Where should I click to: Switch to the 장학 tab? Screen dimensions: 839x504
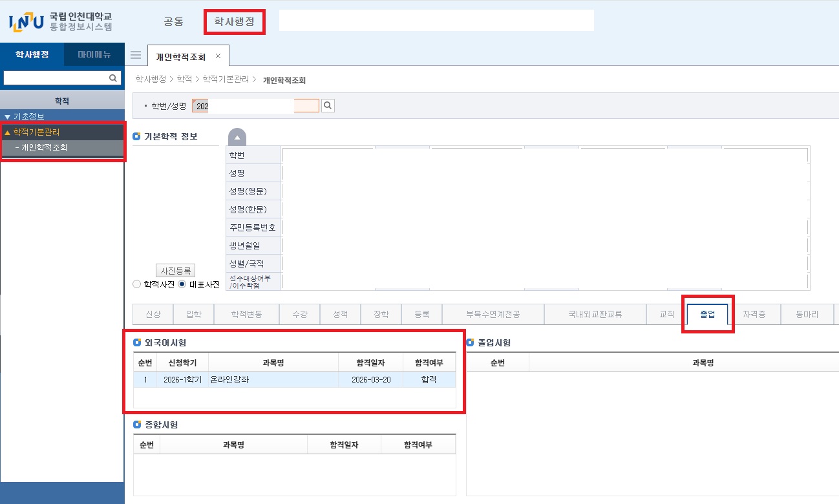point(381,315)
